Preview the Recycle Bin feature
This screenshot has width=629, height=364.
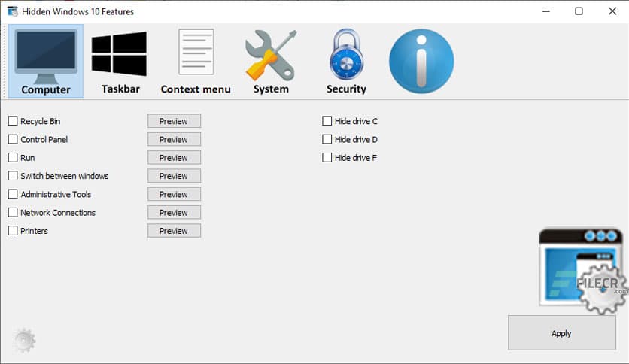pyautogui.click(x=174, y=121)
